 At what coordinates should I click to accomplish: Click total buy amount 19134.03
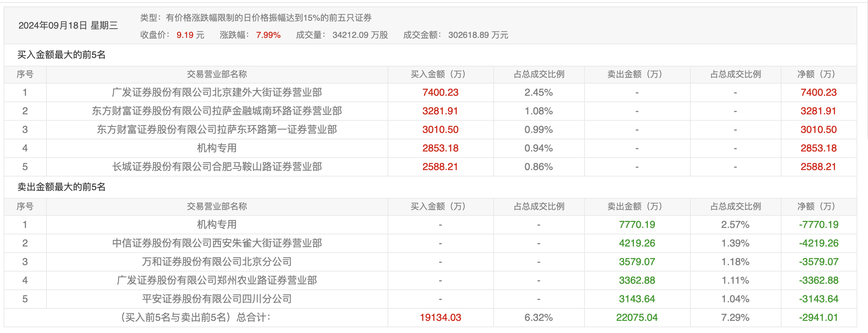click(x=440, y=318)
